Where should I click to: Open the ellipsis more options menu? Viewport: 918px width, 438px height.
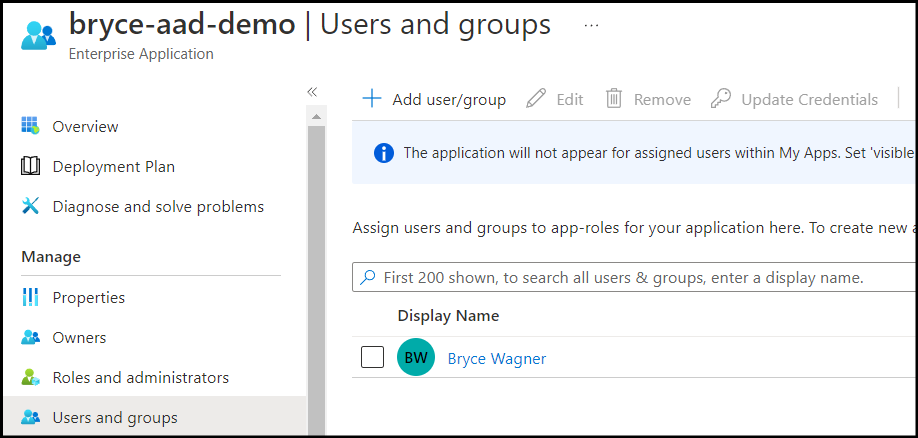tap(591, 26)
